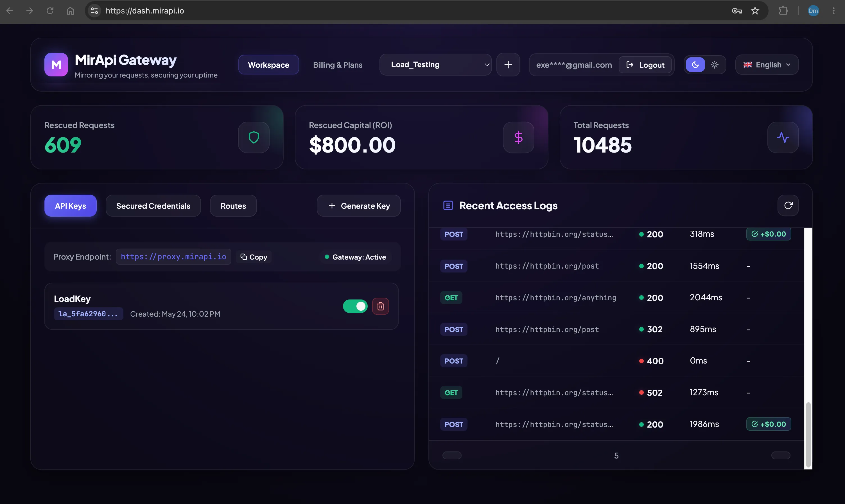Open the Load_Testing workspace dropdown
Viewport: 845px width, 504px height.
pos(435,65)
